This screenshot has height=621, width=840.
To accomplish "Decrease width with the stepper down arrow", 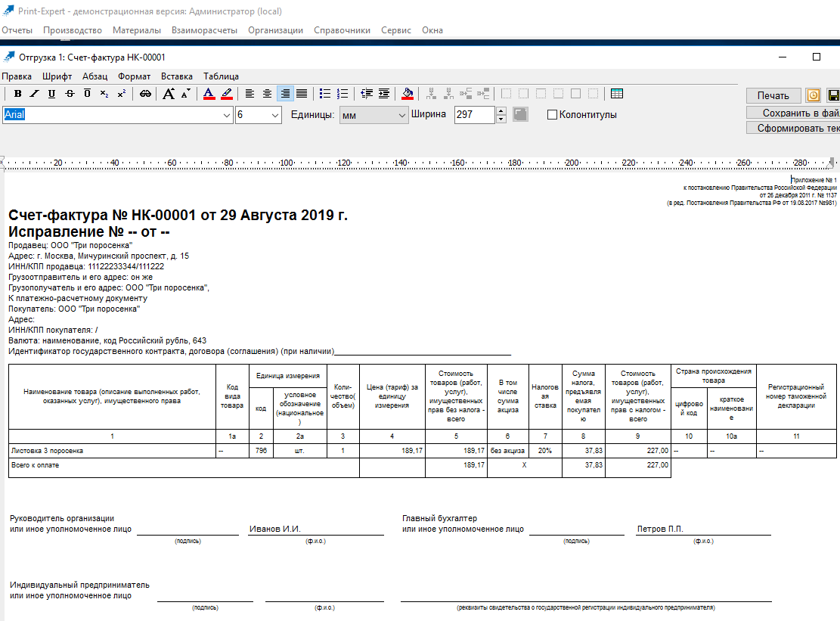I will 501,119.
